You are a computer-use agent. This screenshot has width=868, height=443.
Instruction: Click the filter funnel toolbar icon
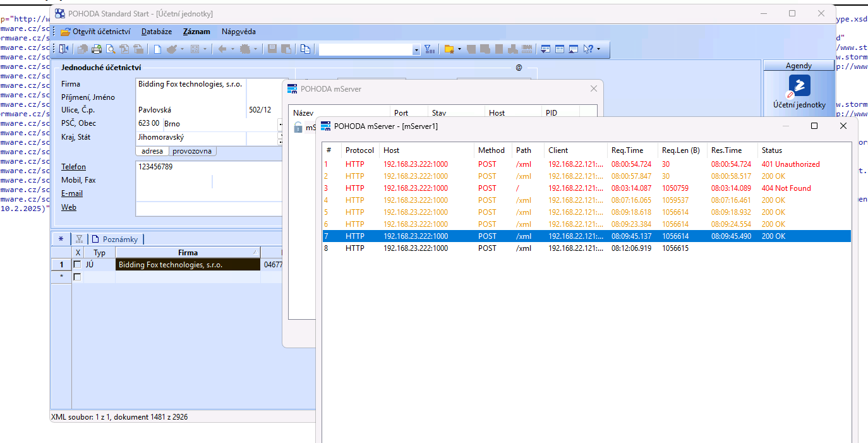click(x=430, y=49)
